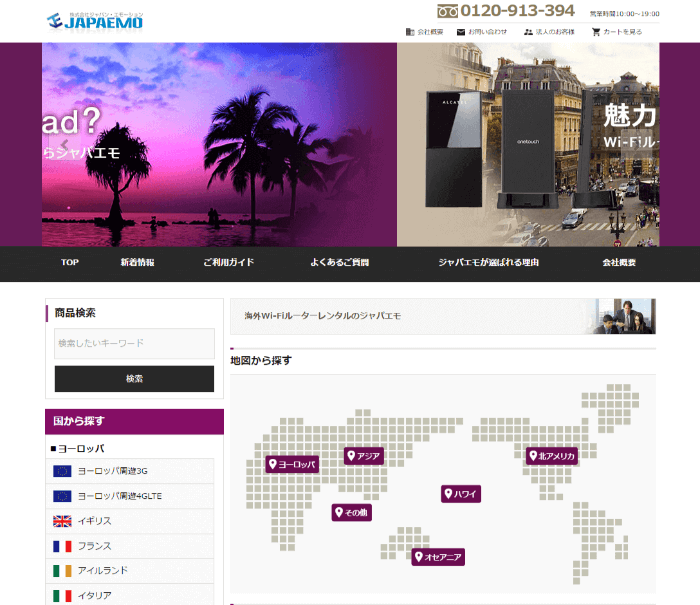Select the アジア map pin

tap(364, 456)
